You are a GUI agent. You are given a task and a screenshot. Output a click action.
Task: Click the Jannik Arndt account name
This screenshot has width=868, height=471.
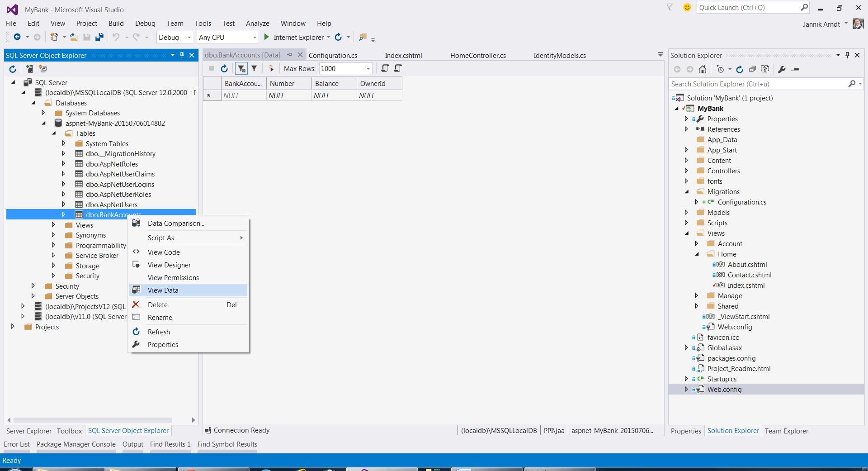(x=821, y=24)
